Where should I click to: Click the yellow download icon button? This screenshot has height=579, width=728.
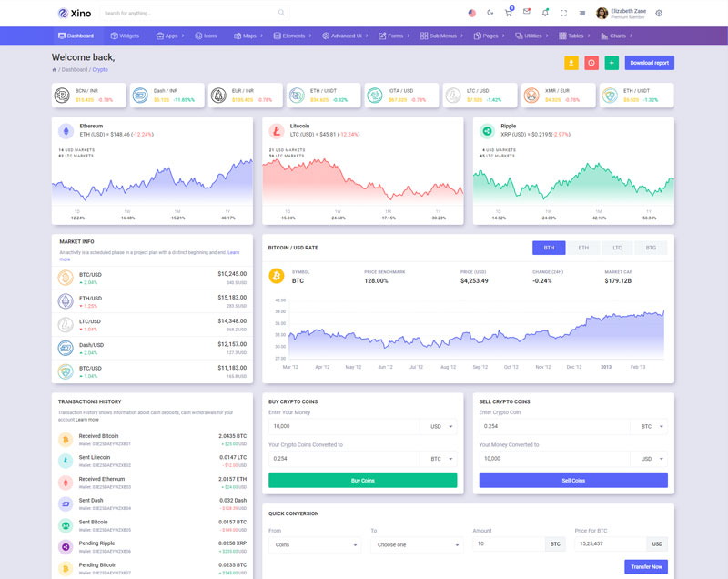[x=571, y=63]
